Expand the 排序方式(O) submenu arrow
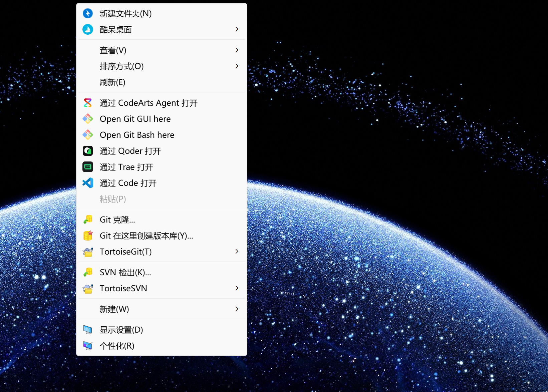This screenshot has height=392, width=548. pos(237,66)
